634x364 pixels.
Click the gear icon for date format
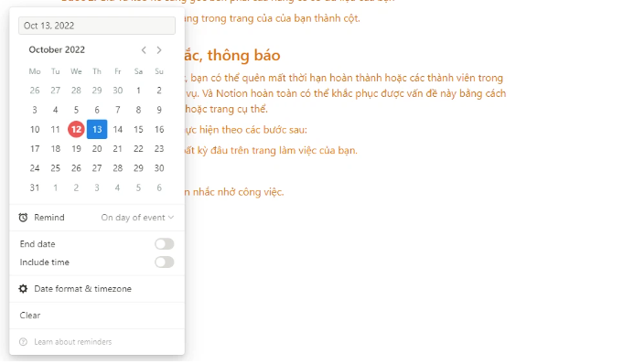coord(23,289)
